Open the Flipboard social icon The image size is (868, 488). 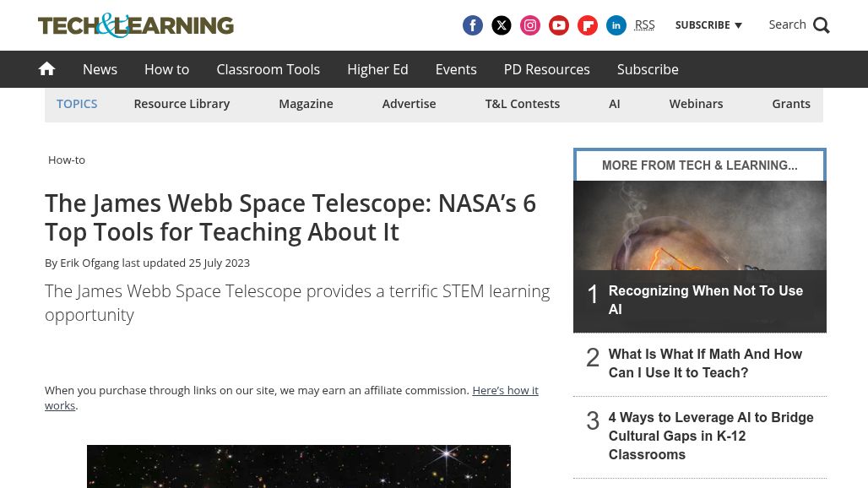(x=588, y=25)
